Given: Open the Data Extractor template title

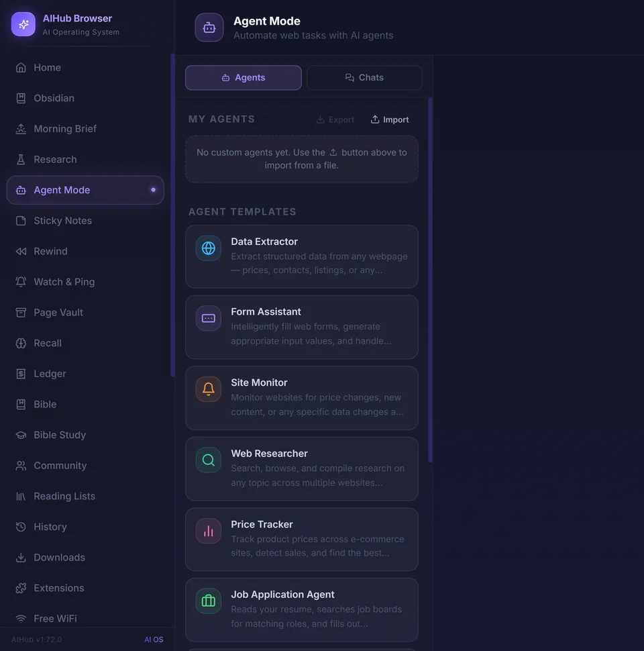Looking at the screenshot, I should 264,242.
